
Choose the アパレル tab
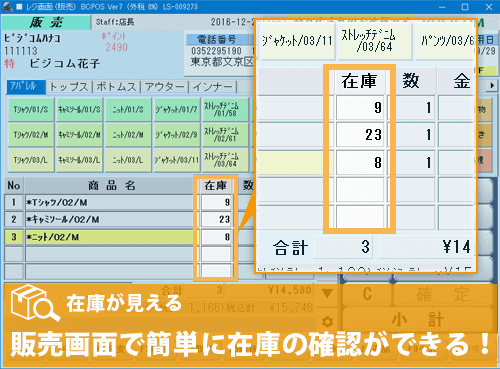[26, 87]
